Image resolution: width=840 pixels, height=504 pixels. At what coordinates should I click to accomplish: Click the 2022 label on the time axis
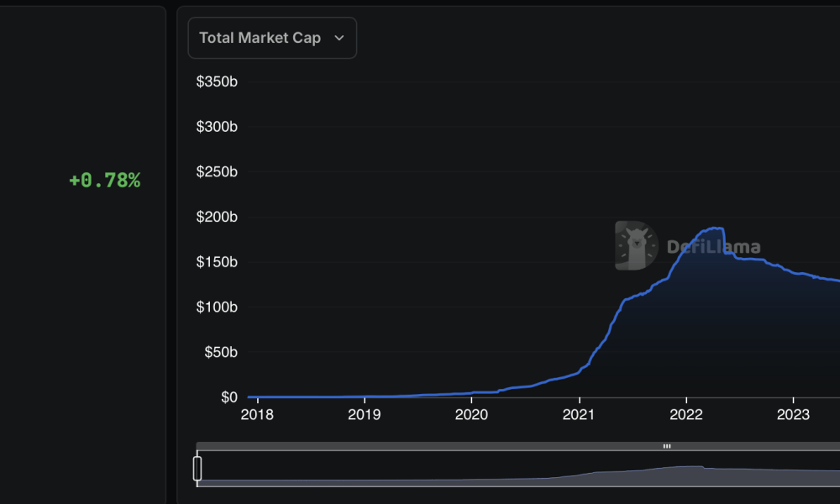(x=686, y=414)
